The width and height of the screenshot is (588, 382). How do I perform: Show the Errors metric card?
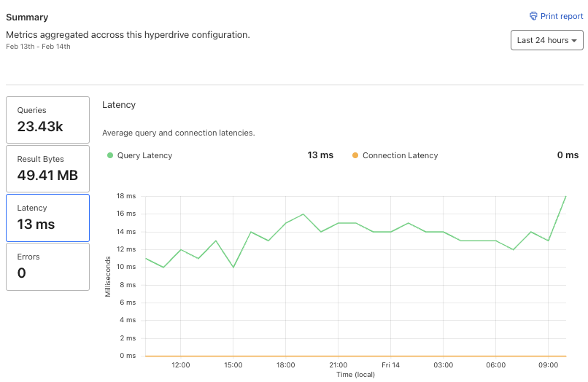click(47, 266)
